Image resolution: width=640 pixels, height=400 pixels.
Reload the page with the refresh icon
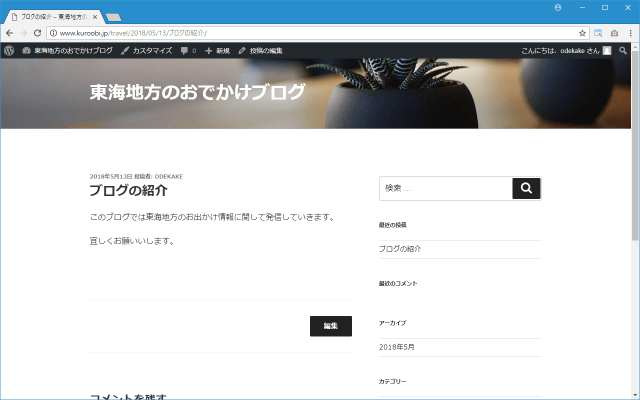[37, 33]
